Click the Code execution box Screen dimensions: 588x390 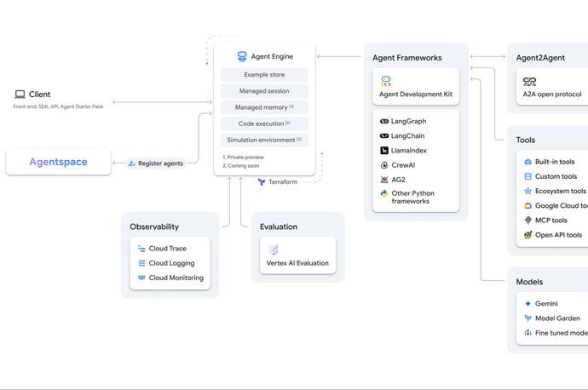click(x=264, y=123)
